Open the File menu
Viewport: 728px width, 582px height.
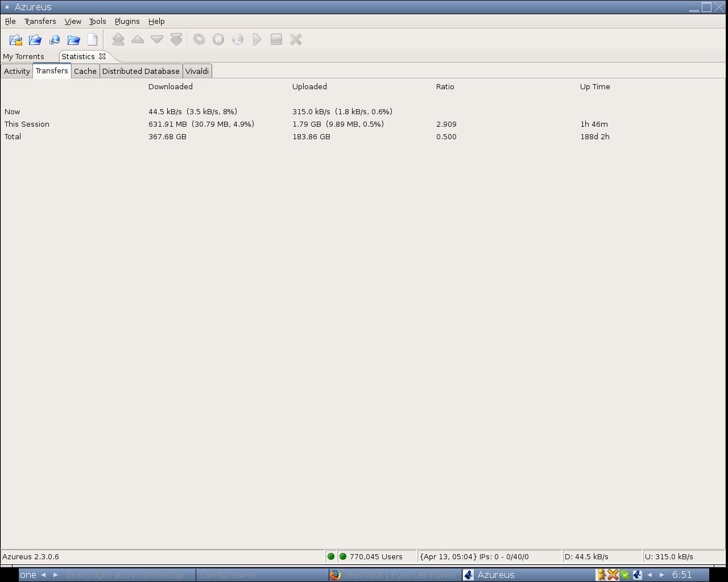click(10, 21)
